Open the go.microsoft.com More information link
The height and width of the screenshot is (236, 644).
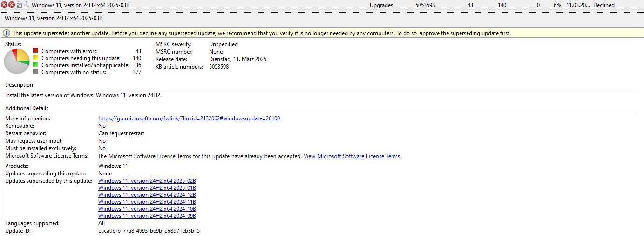(189, 118)
